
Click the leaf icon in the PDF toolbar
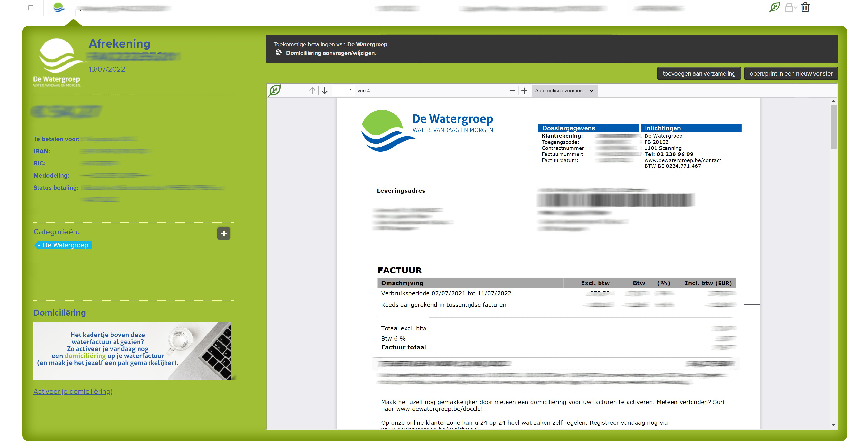tap(274, 90)
